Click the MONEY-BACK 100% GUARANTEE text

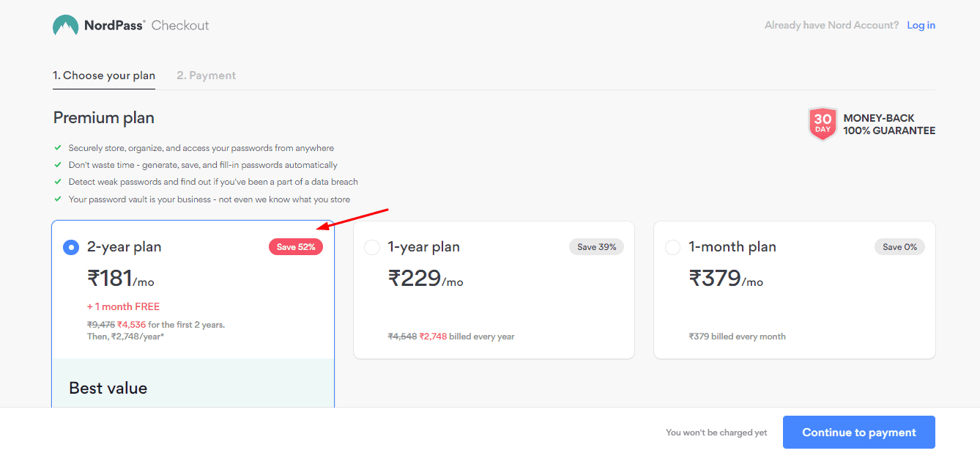tap(889, 124)
